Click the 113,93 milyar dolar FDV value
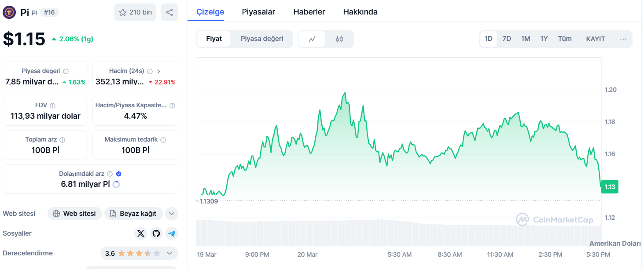The width and height of the screenshot is (644, 269). [45, 116]
